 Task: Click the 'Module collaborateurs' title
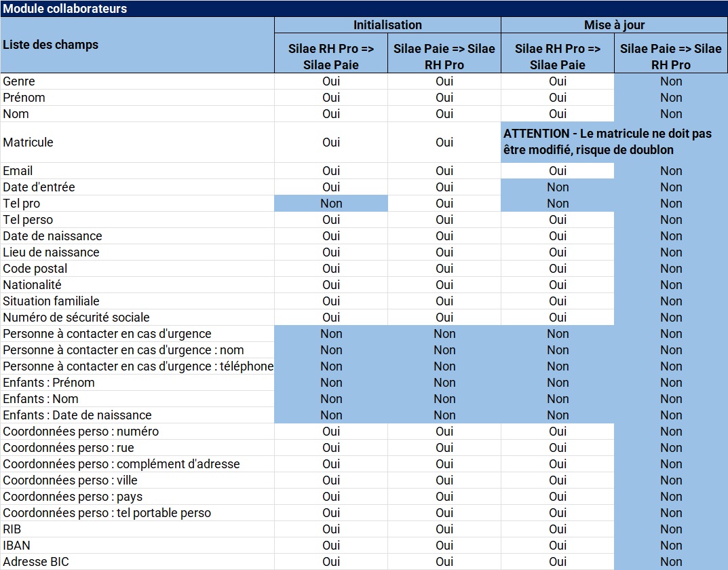(65, 9)
